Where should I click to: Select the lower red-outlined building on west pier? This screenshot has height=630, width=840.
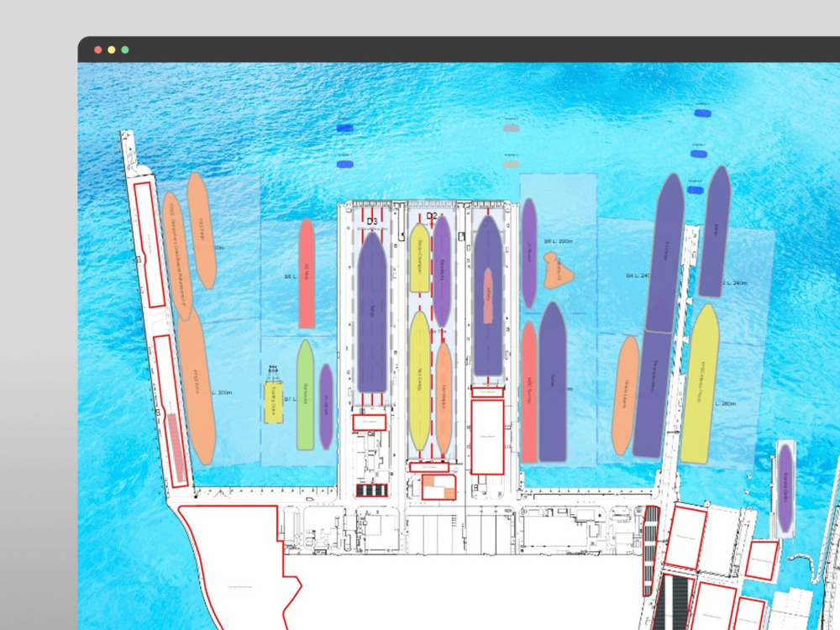(x=171, y=411)
